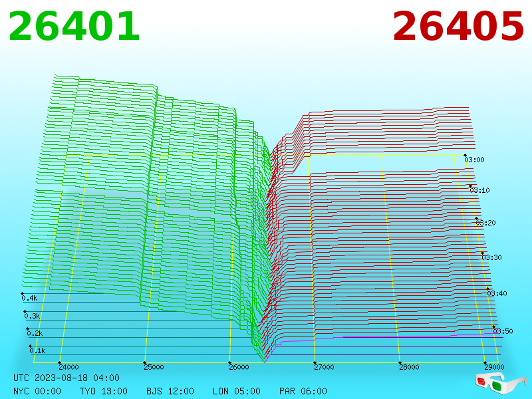Click the 3D glasses icon
Viewport: 532px width, 399px height.
500,384
